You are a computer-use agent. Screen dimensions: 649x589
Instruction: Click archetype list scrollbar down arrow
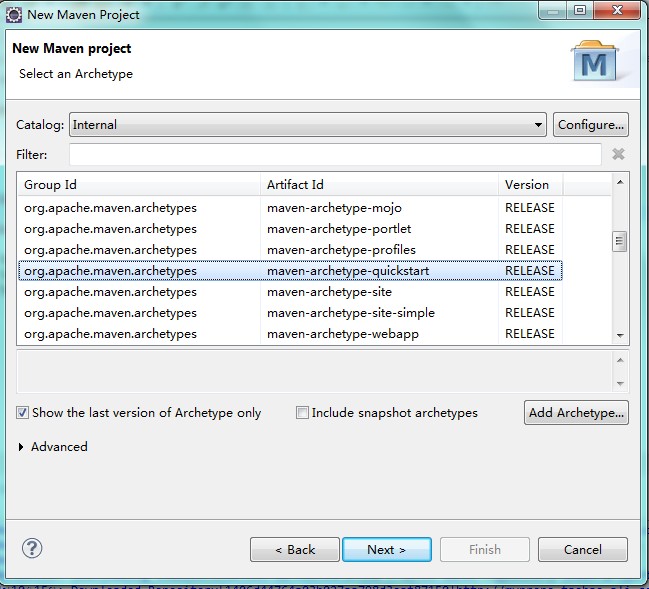(x=620, y=335)
